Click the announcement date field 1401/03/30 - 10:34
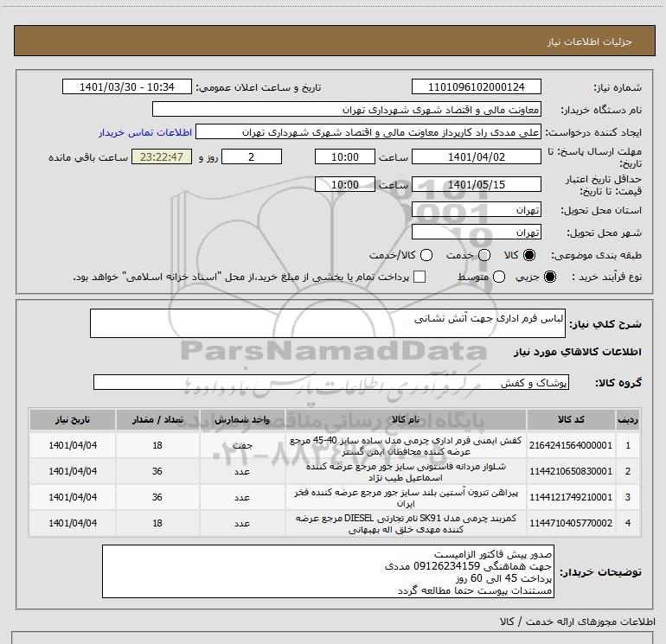666x644 pixels. 127,87
